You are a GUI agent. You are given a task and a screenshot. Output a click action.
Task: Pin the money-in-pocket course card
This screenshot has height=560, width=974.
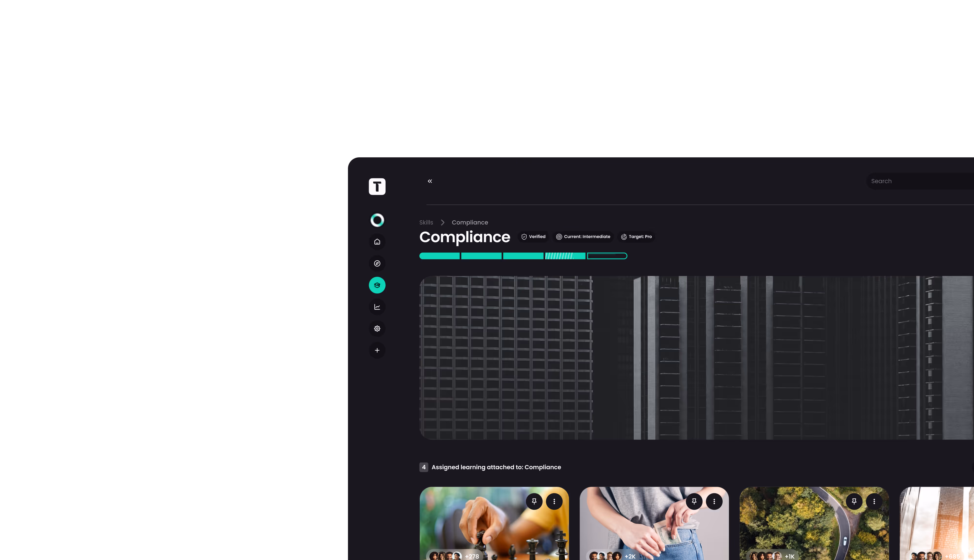pyautogui.click(x=694, y=502)
